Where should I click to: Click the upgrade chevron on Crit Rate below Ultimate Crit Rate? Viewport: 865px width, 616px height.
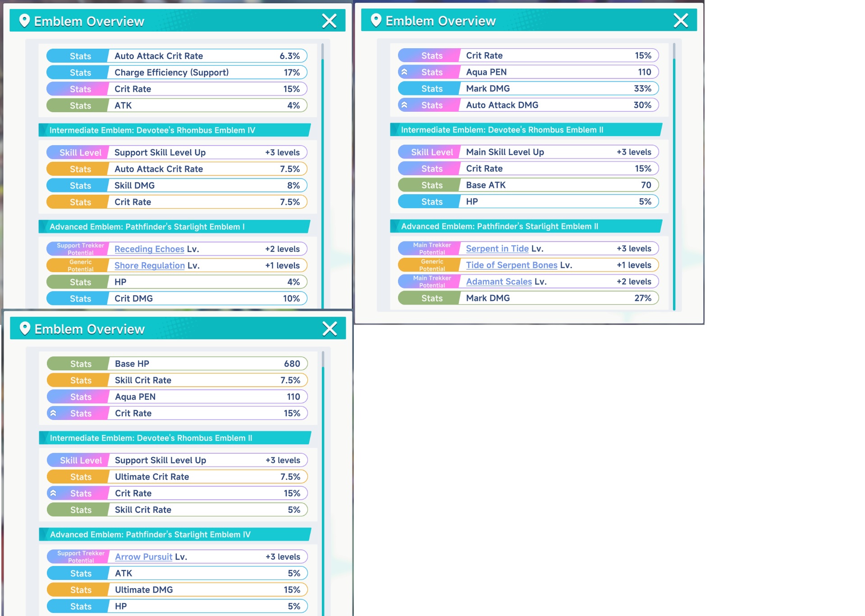53,493
